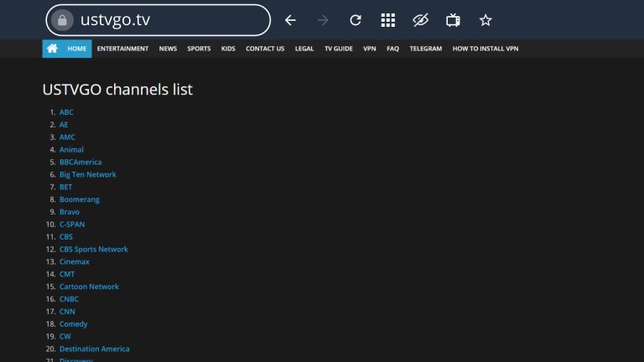This screenshot has width=644, height=362.
Task: Open the Cartoon Network channel link
Action: (x=89, y=287)
